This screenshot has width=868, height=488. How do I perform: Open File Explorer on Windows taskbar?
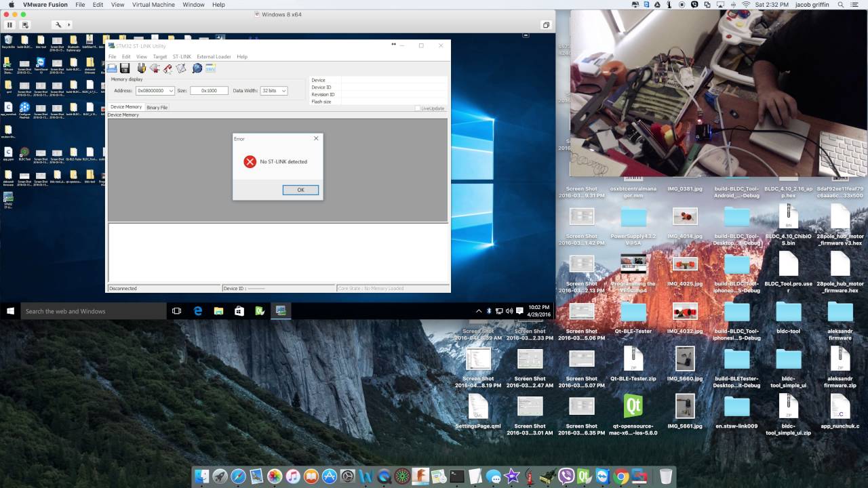[x=218, y=311]
